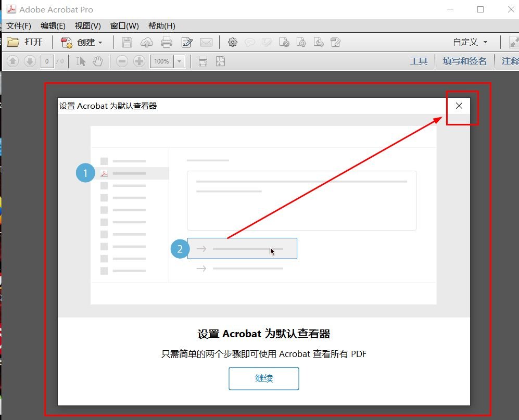Viewport: 519px width, 420px height.
Task: Click the zoom in plus icon
Action: [x=140, y=61]
